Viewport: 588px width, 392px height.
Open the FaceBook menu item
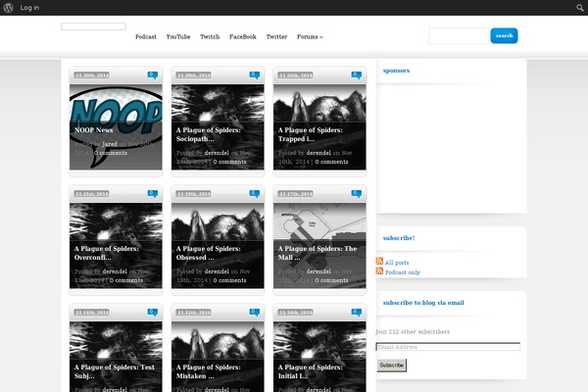pyautogui.click(x=243, y=37)
